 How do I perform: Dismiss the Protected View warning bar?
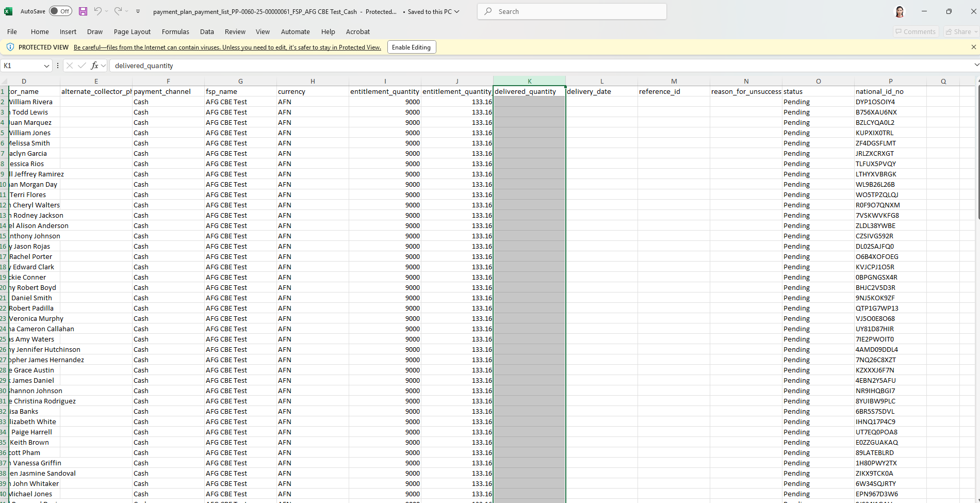click(973, 47)
